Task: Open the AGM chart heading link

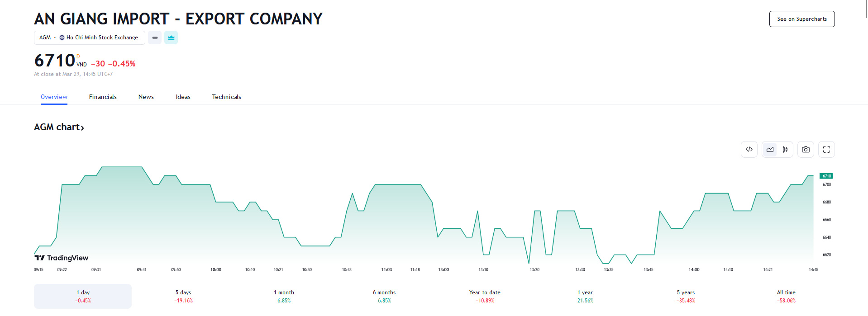Action: [x=59, y=127]
